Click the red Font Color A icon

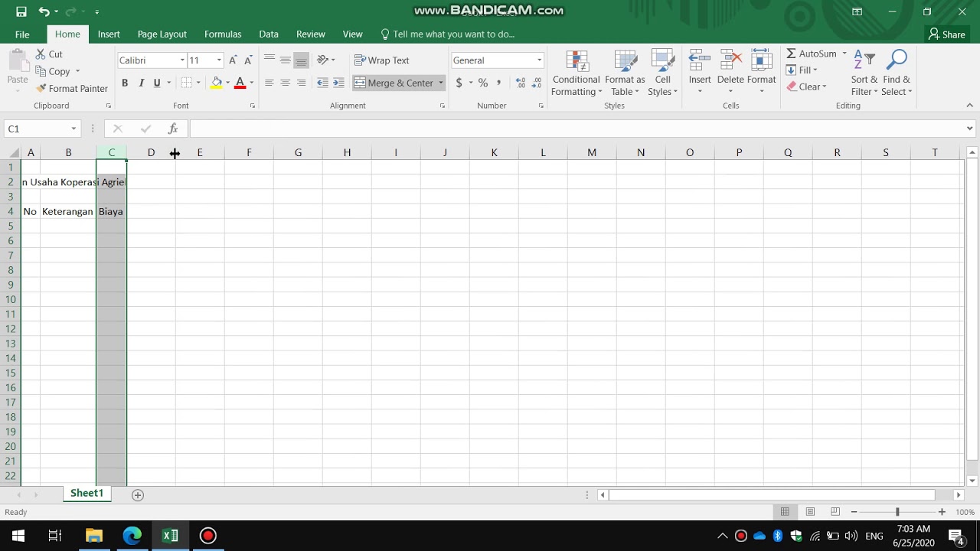240,83
